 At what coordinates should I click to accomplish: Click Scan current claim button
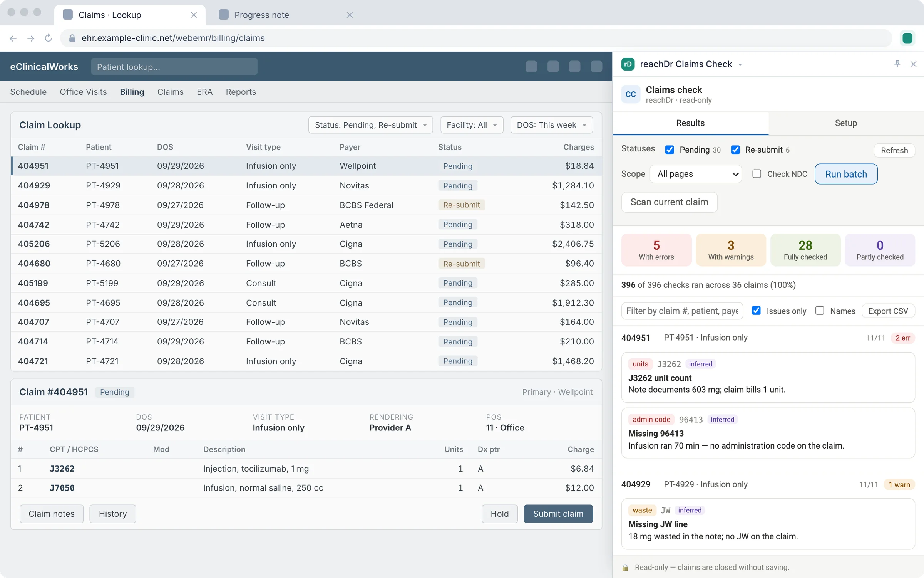pyautogui.click(x=669, y=202)
